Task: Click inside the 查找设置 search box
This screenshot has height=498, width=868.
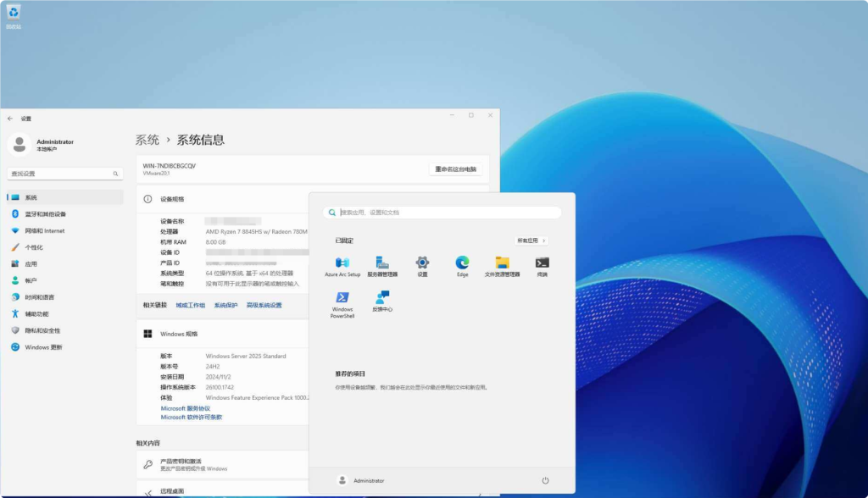Action: [x=64, y=173]
